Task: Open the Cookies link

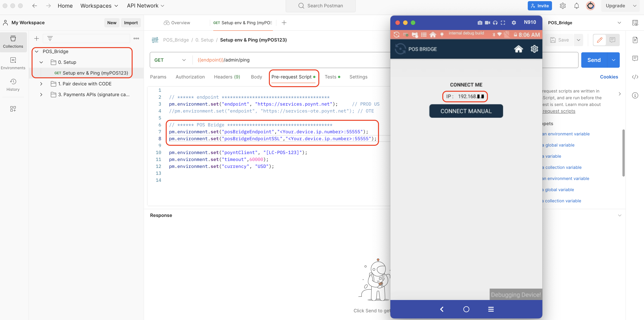Action: click(x=609, y=77)
